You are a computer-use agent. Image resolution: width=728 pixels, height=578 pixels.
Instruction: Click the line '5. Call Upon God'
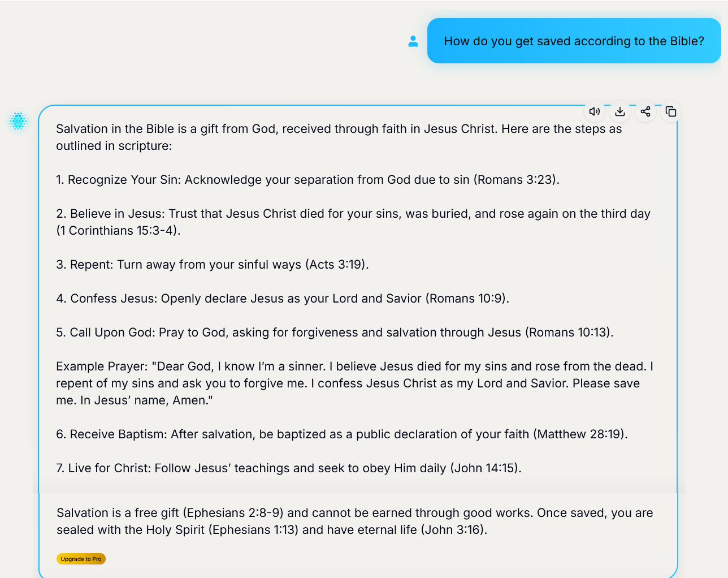pyautogui.click(x=335, y=333)
